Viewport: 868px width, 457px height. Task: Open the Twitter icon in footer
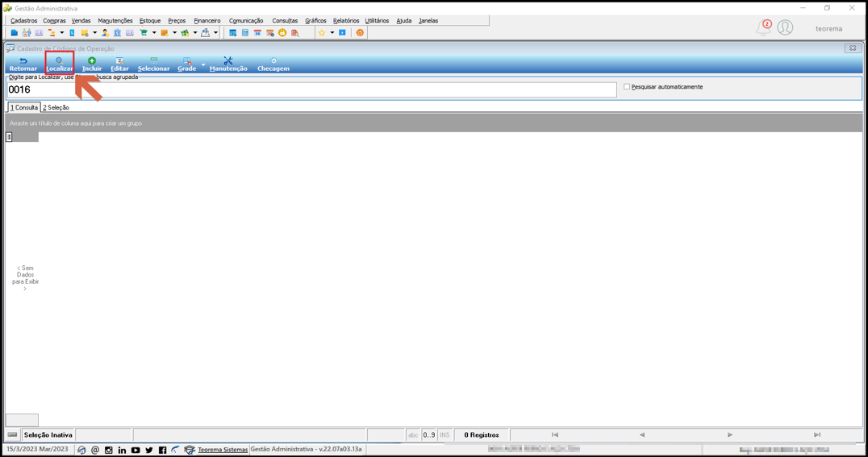(x=149, y=450)
